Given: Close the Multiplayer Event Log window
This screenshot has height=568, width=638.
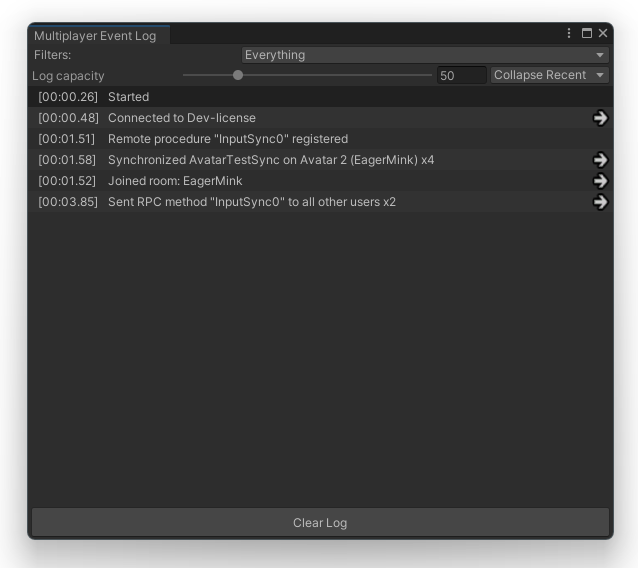Looking at the screenshot, I should click(x=603, y=34).
